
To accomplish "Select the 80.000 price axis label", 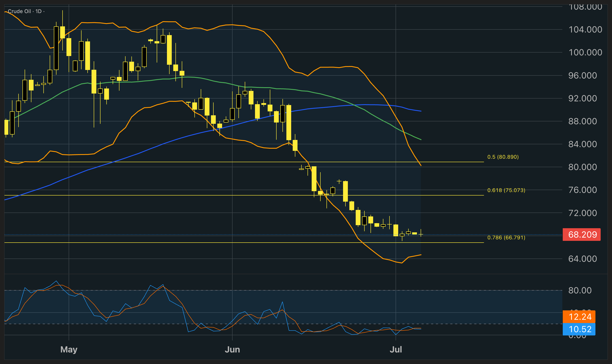I will click(583, 167).
